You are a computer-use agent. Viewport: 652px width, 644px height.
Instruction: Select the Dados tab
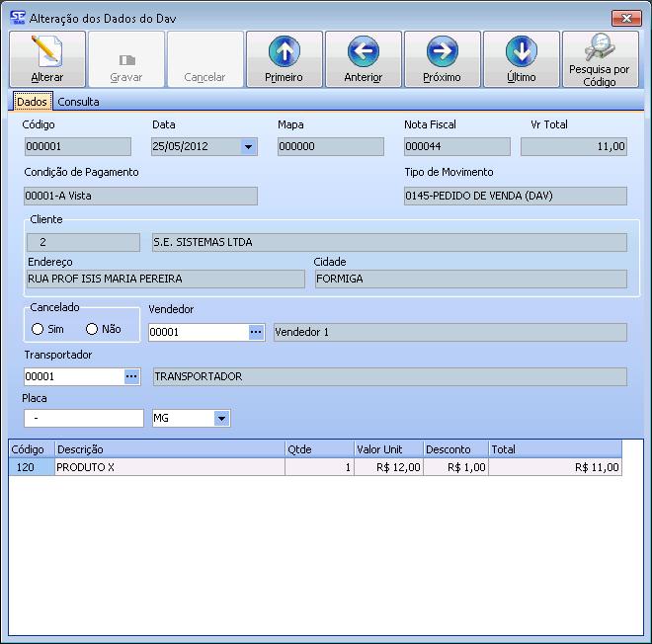pyautogui.click(x=32, y=102)
